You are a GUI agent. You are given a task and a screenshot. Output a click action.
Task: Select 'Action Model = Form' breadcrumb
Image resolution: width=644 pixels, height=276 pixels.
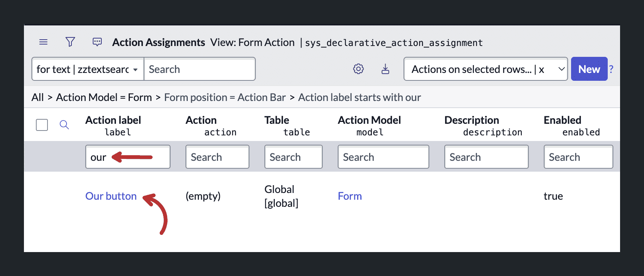click(104, 97)
